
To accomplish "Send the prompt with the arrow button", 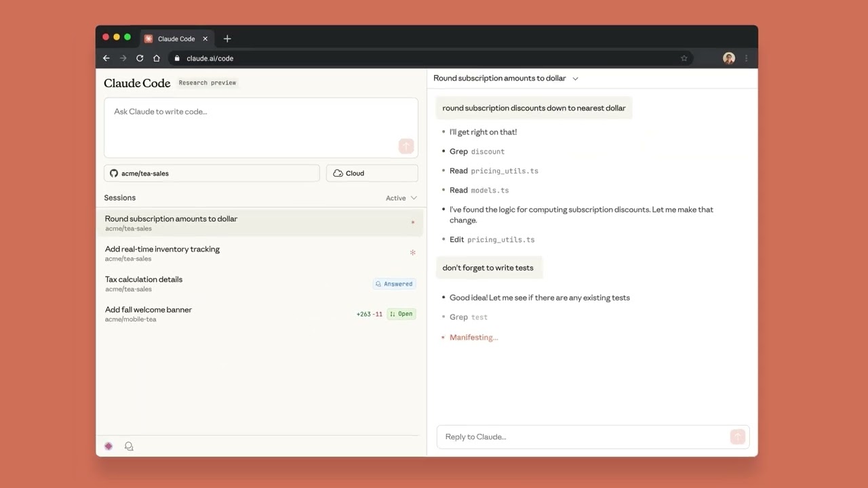I will 406,146.
